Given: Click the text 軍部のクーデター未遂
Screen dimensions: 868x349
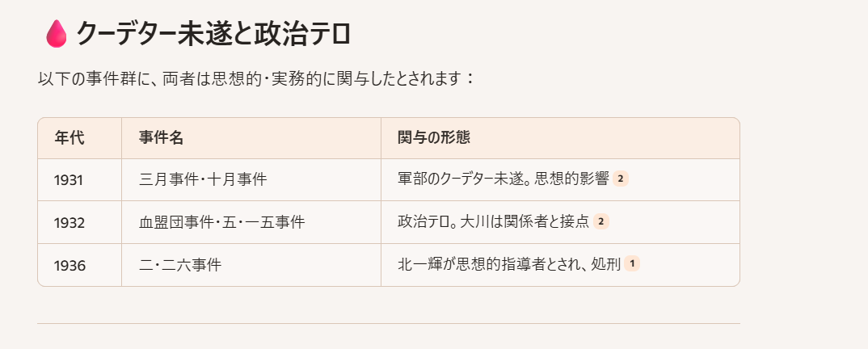Looking at the screenshot, I should coord(461,179).
